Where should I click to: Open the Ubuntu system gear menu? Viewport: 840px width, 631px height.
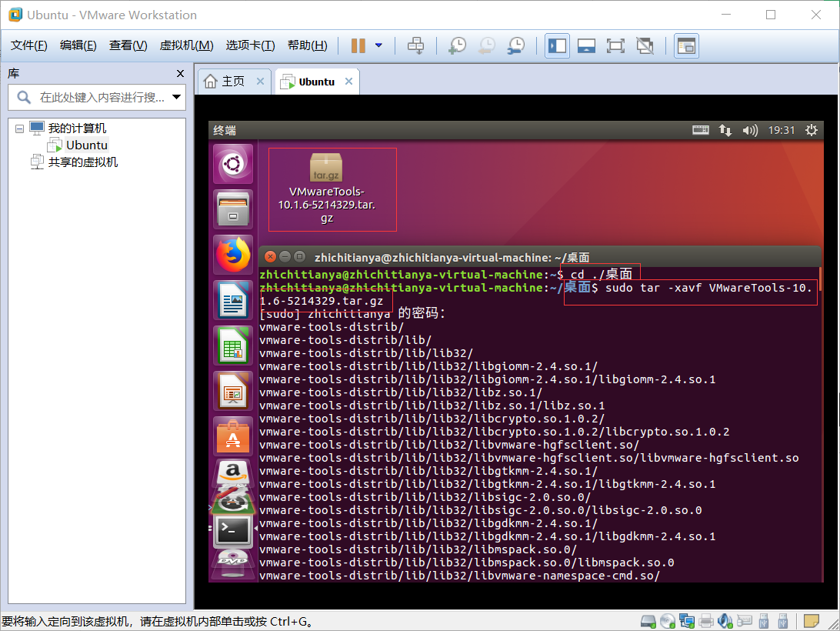tap(811, 130)
